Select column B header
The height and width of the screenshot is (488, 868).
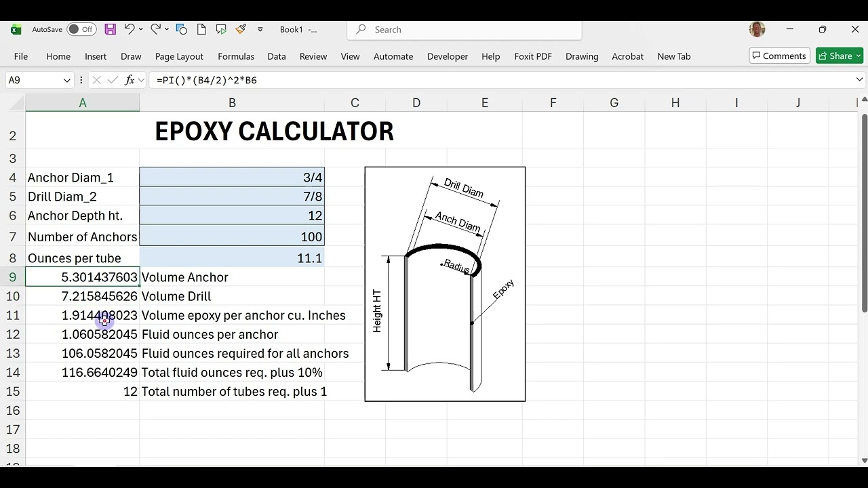click(232, 103)
